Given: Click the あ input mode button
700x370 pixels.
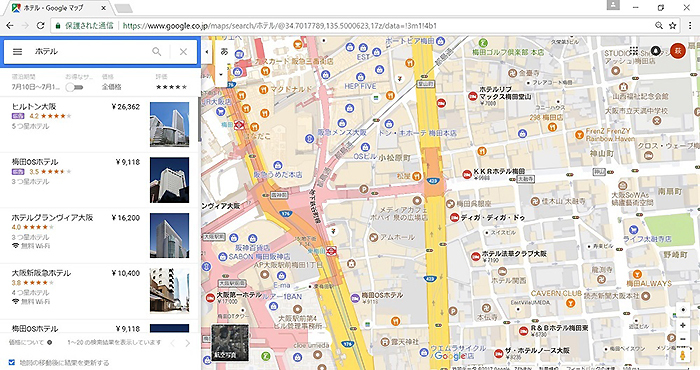Looking at the screenshot, I should click(x=224, y=52).
